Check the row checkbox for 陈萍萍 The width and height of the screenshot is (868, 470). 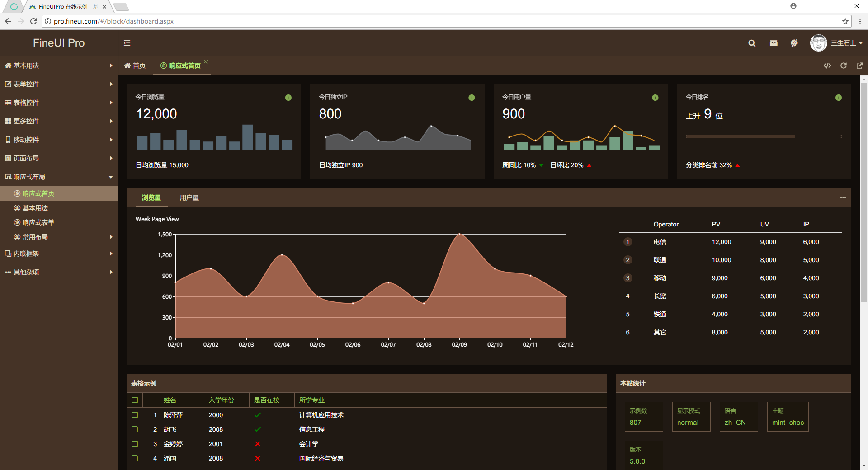click(x=135, y=415)
